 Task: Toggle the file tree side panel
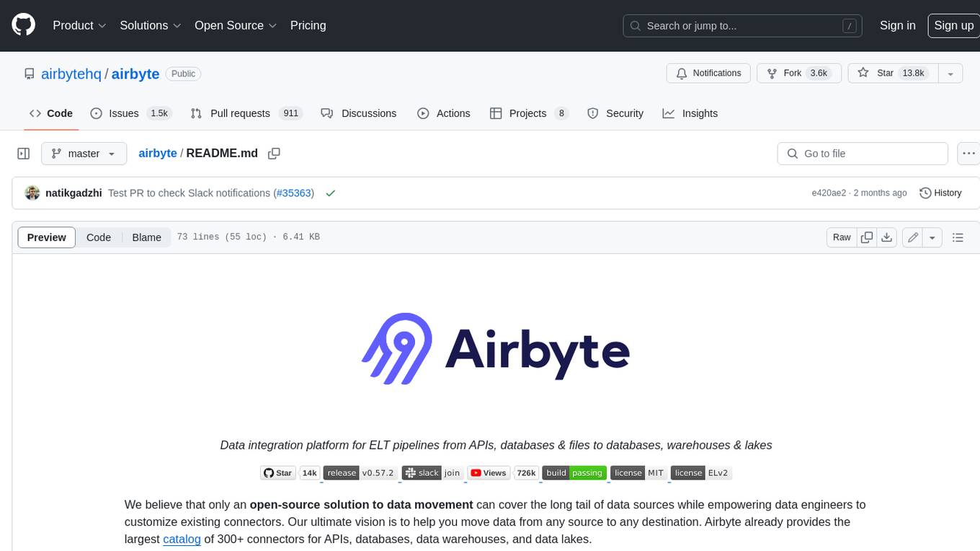[24, 154]
